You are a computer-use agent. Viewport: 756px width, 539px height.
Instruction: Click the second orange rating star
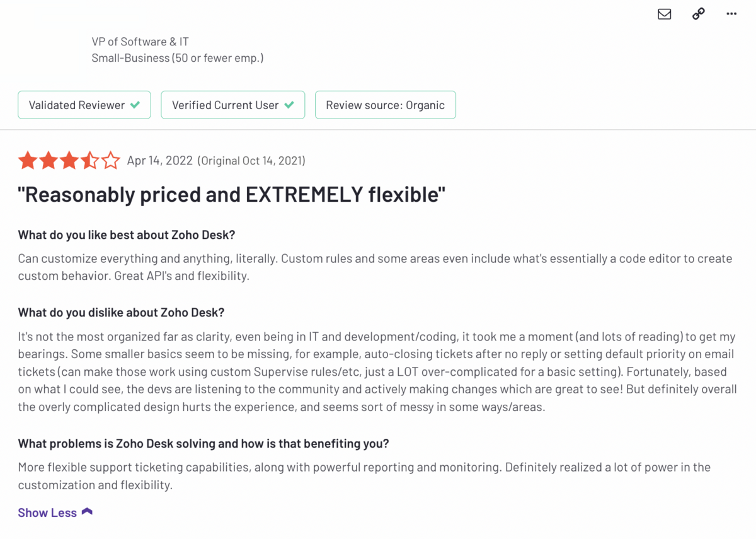(49, 161)
